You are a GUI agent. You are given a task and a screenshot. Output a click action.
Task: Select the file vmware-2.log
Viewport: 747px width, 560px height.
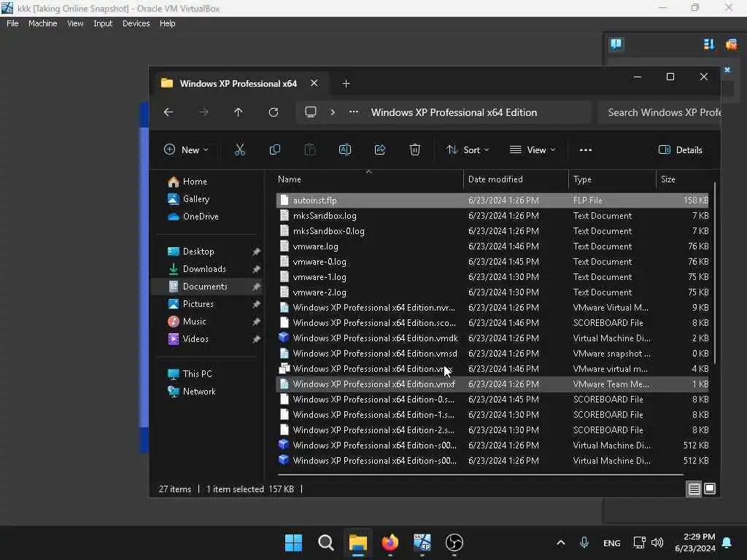click(x=492, y=292)
